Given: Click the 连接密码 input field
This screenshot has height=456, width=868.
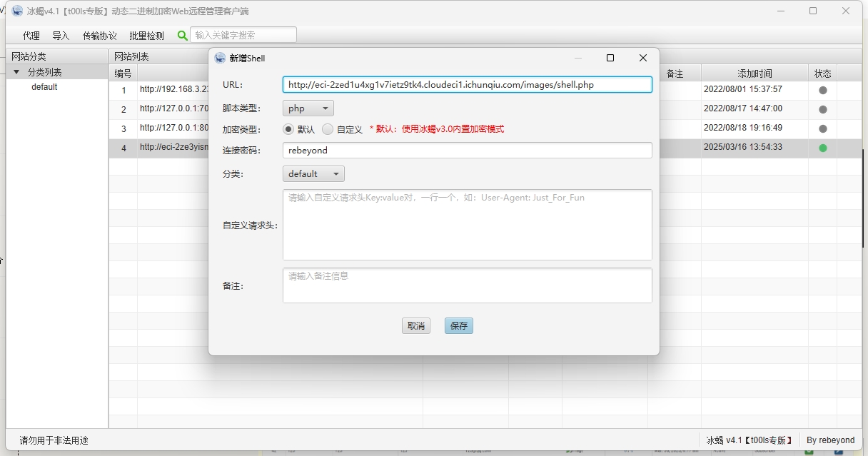Looking at the screenshot, I should pos(467,151).
